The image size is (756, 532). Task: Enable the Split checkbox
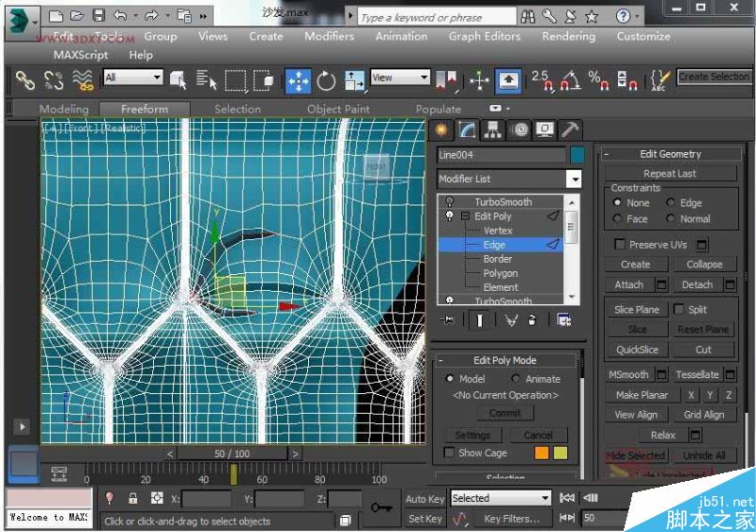tap(679, 309)
